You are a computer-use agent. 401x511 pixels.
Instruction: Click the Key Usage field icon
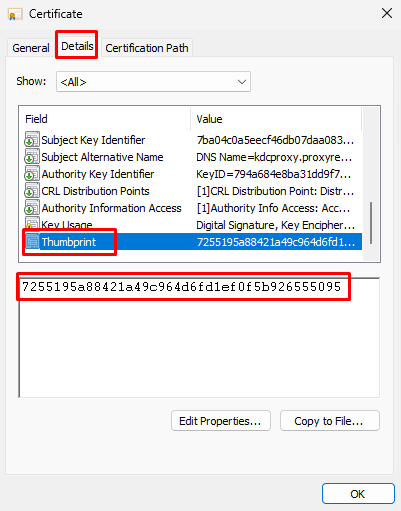point(32,223)
